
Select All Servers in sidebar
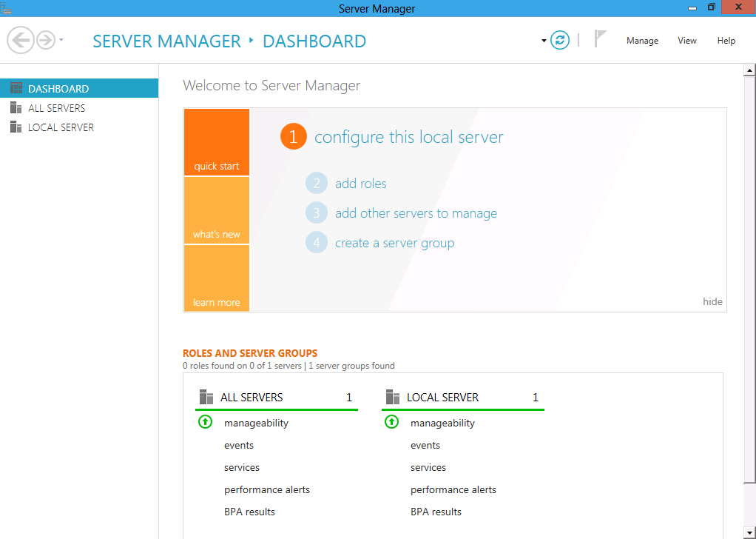pos(56,108)
